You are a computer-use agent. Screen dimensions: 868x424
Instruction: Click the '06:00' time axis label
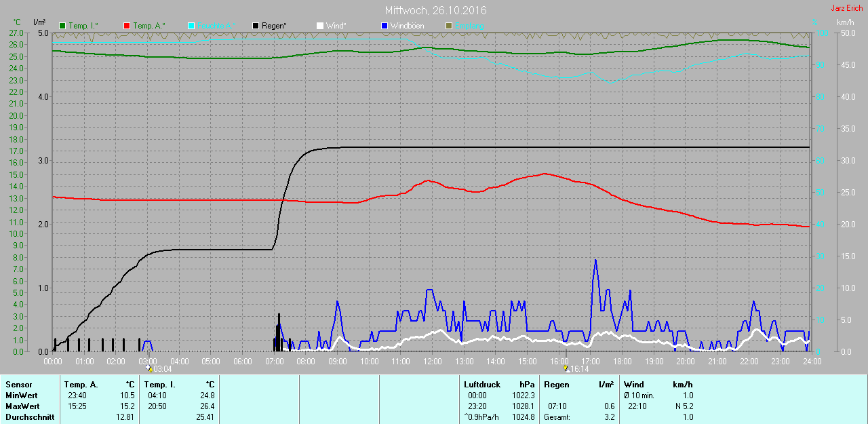243,362
